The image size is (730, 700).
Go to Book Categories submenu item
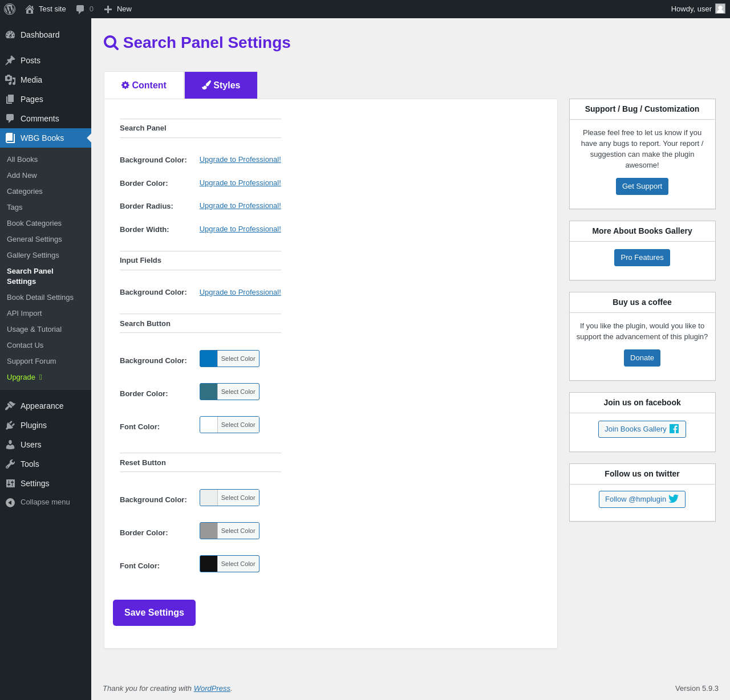click(34, 223)
